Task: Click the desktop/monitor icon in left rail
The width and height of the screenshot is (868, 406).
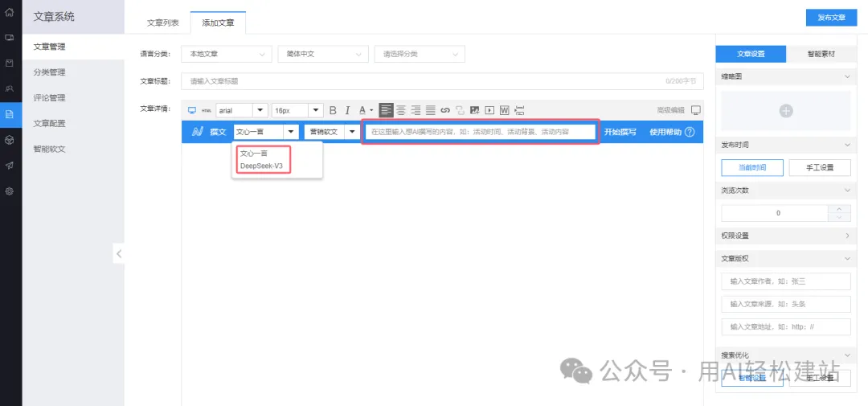Action: [x=10, y=38]
